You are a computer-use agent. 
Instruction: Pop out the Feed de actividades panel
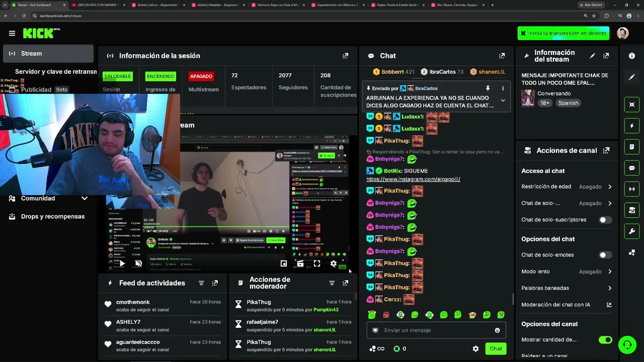point(215,283)
